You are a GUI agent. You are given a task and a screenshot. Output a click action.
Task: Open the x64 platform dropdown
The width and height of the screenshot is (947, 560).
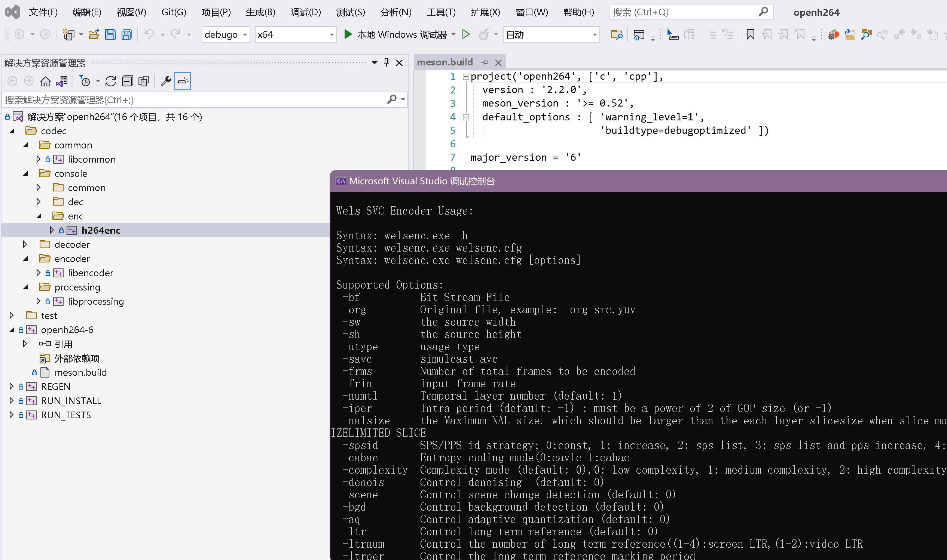click(x=330, y=34)
